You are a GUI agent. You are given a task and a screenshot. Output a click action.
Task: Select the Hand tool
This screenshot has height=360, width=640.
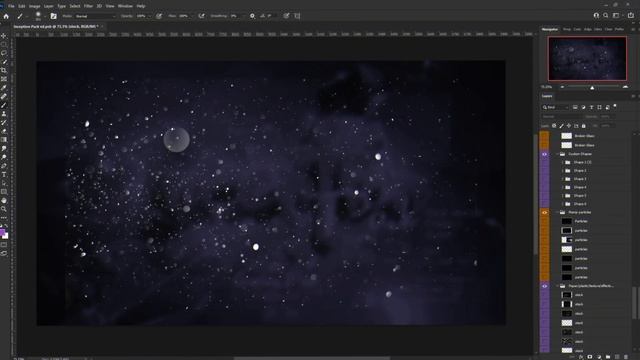4,200
